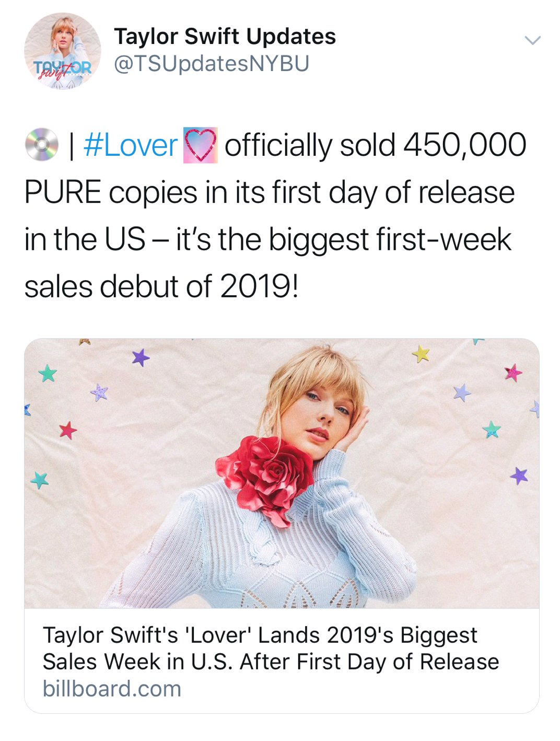This screenshot has height=741, width=560.
Task: Click the "450,000" figure in the tweet
Action: pos(464,145)
